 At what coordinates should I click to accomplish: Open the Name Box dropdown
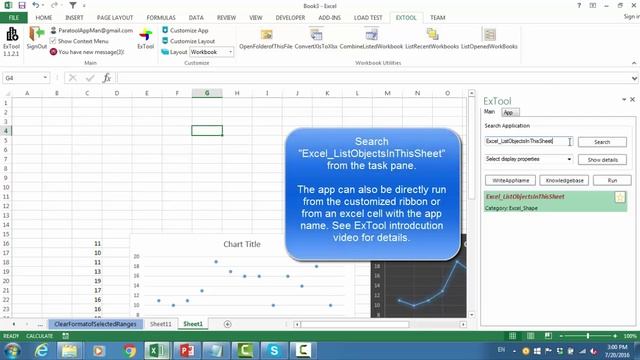pos(45,78)
